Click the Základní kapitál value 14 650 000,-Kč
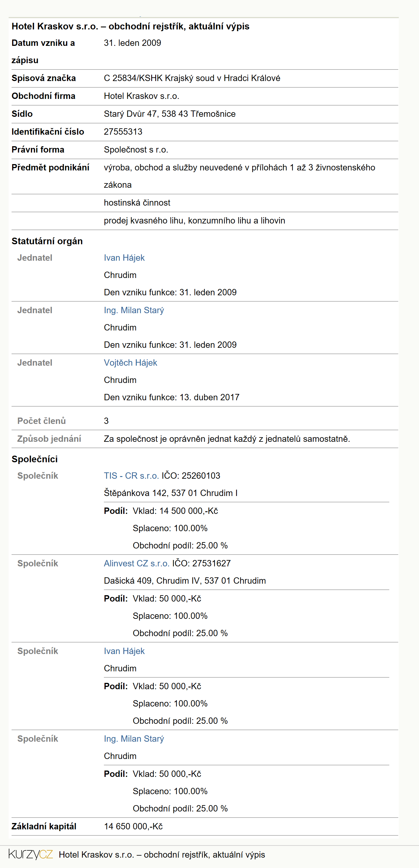 click(133, 826)
